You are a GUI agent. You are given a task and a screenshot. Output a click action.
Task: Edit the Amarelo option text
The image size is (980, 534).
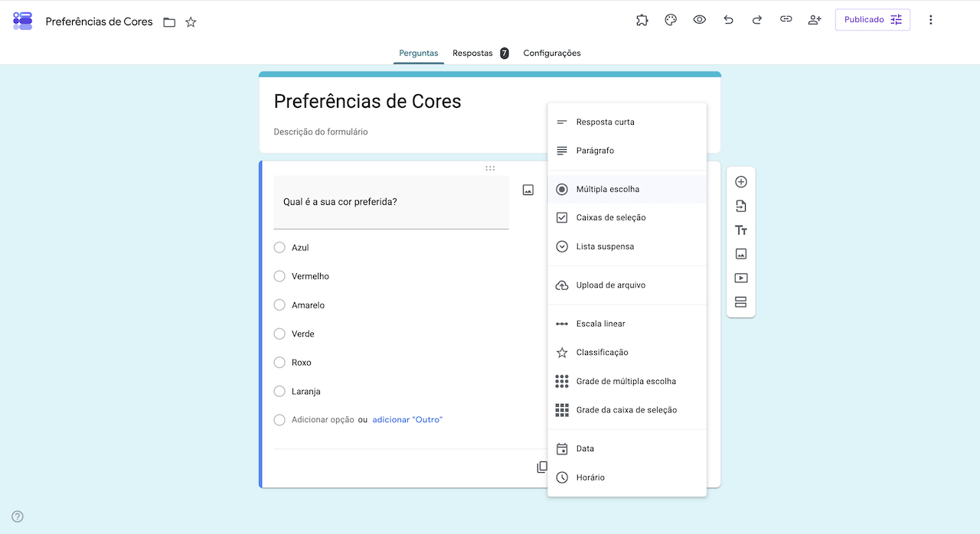308,305
